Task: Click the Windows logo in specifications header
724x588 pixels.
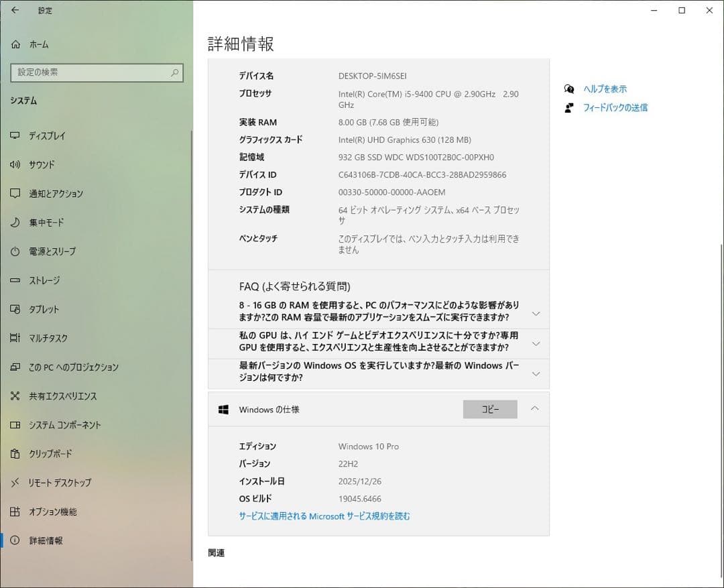Action: (x=223, y=410)
